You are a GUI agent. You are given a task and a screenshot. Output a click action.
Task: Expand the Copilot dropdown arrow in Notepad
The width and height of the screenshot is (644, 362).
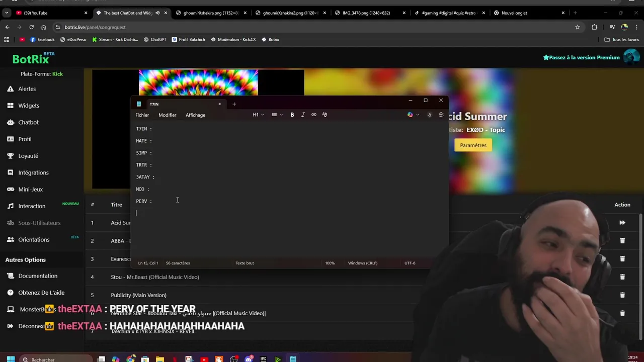(418, 115)
